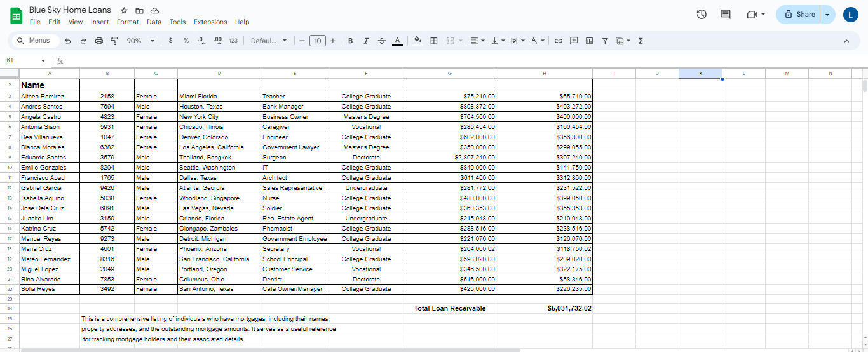Collapse the menus with chevron
Viewport: 868px width, 352px height.
[846, 41]
